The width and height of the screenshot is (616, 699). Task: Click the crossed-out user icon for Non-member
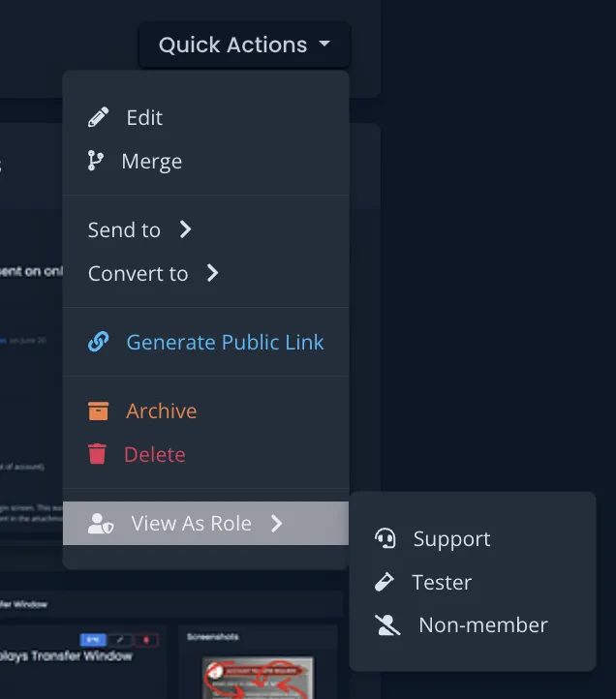click(387, 625)
